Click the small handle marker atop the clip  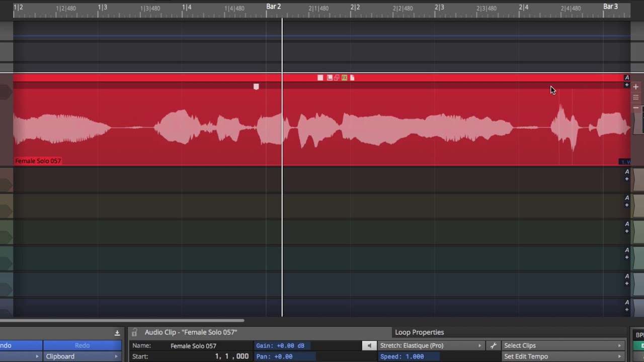click(256, 87)
